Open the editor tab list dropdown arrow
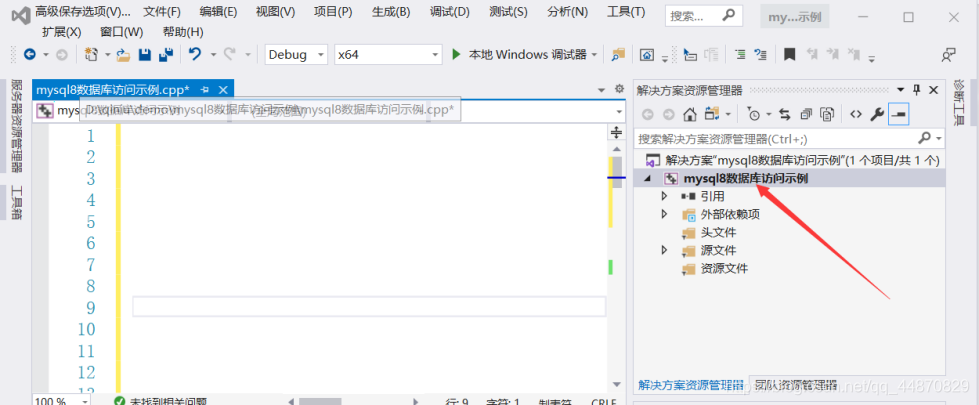This screenshot has height=405, width=979. click(602, 89)
